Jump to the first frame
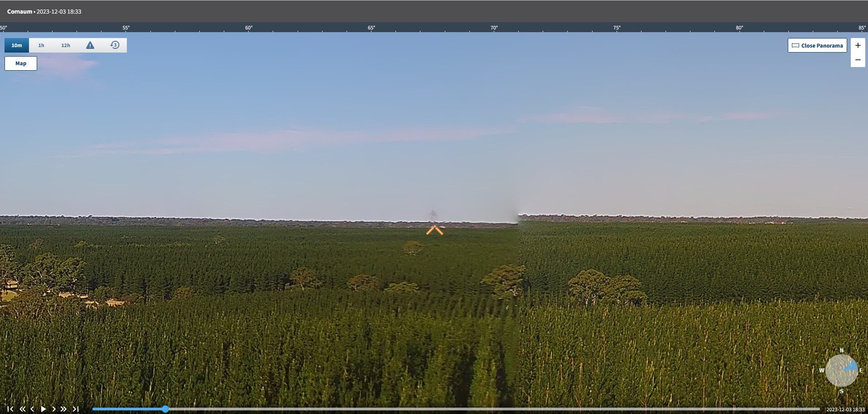868x414 pixels. [x=10, y=409]
